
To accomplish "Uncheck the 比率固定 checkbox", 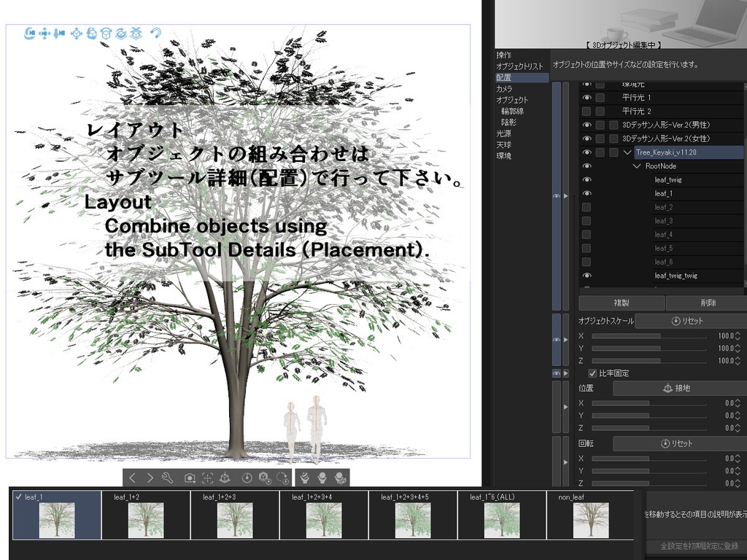I will [x=593, y=373].
